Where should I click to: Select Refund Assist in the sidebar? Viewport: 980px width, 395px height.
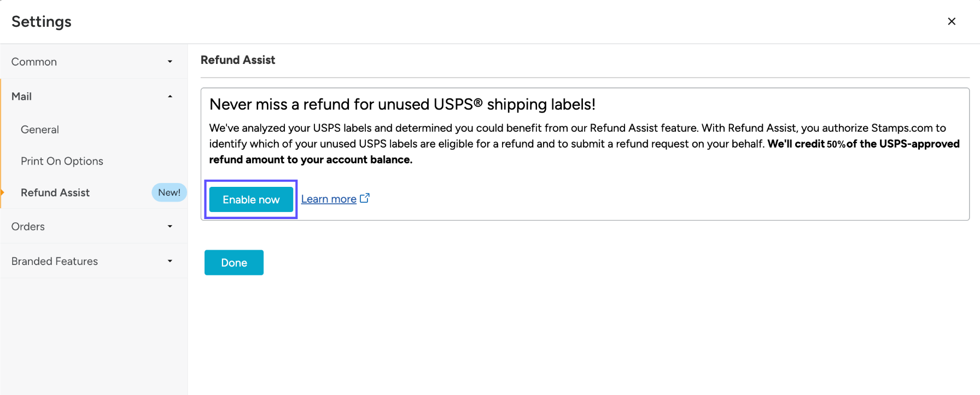(55, 193)
